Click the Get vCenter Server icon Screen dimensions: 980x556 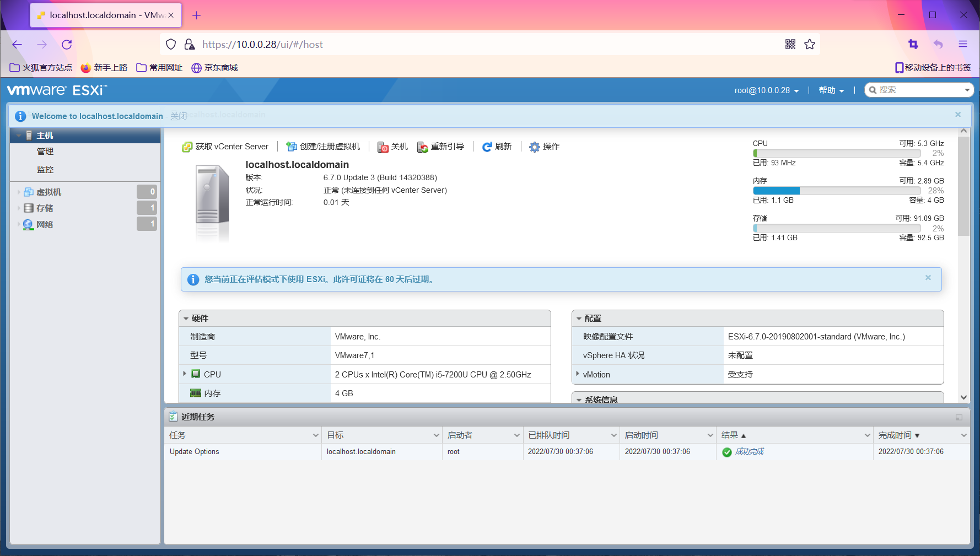(x=187, y=147)
